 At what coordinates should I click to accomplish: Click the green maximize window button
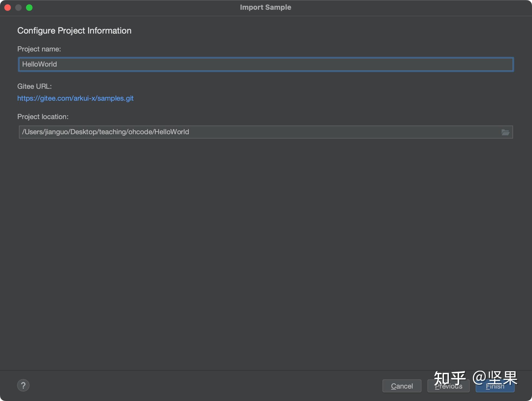(x=29, y=8)
